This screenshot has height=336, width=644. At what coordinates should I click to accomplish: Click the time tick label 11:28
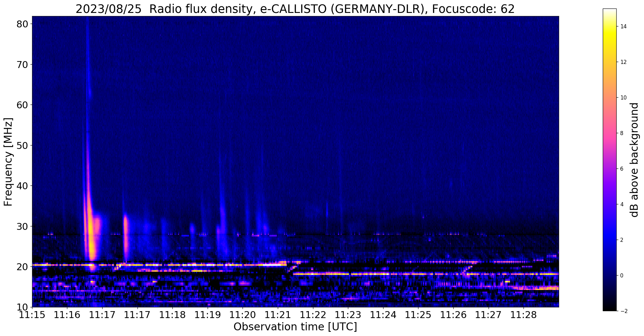524,315
